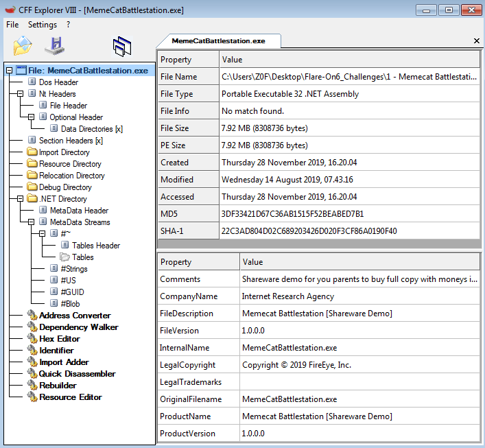Click the Open file folder toolbar icon
This screenshot has height=448, width=485.
(x=23, y=45)
